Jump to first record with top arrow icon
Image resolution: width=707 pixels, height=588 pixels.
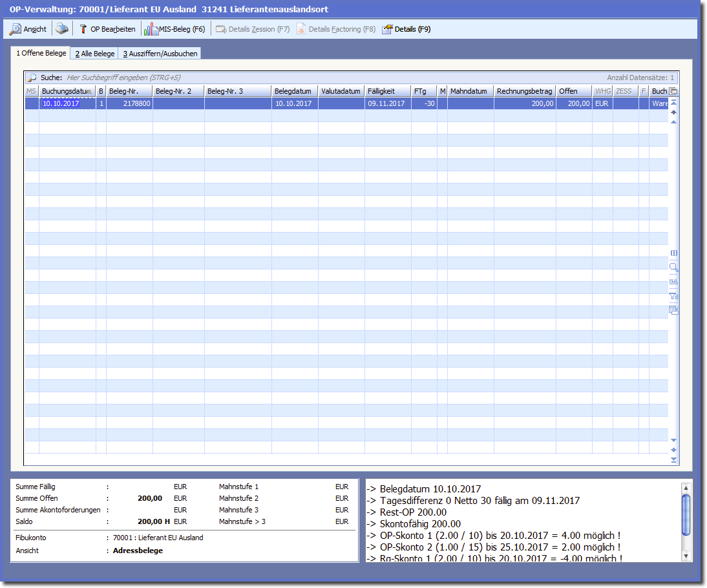pos(673,102)
